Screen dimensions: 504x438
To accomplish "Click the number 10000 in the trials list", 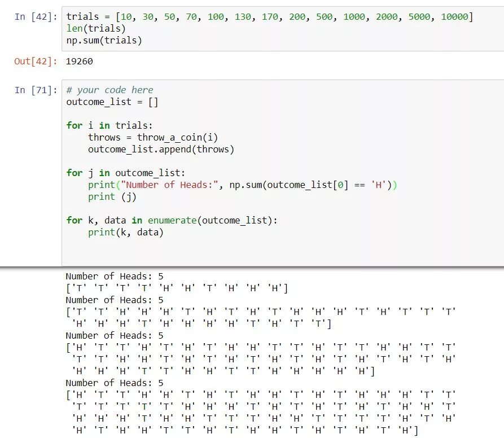I will (454, 17).
